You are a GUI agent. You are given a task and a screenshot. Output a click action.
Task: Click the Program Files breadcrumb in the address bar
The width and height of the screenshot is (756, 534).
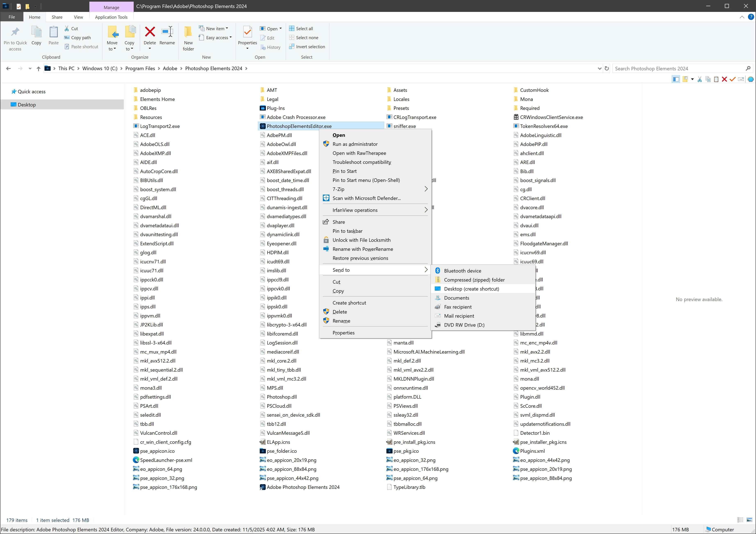(x=140, y=68)
